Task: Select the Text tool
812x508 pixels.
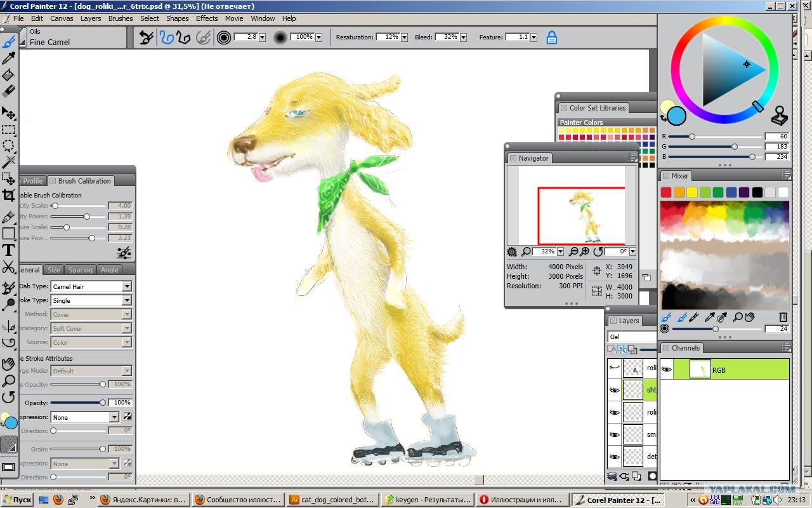Action: point(8,250)
